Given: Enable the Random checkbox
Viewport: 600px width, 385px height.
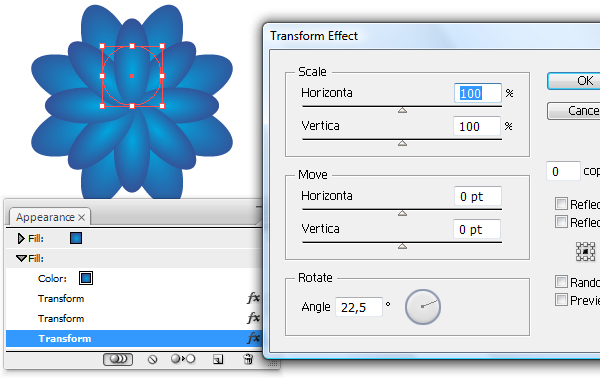Looking at the screenshot, I should coord(561,282).
